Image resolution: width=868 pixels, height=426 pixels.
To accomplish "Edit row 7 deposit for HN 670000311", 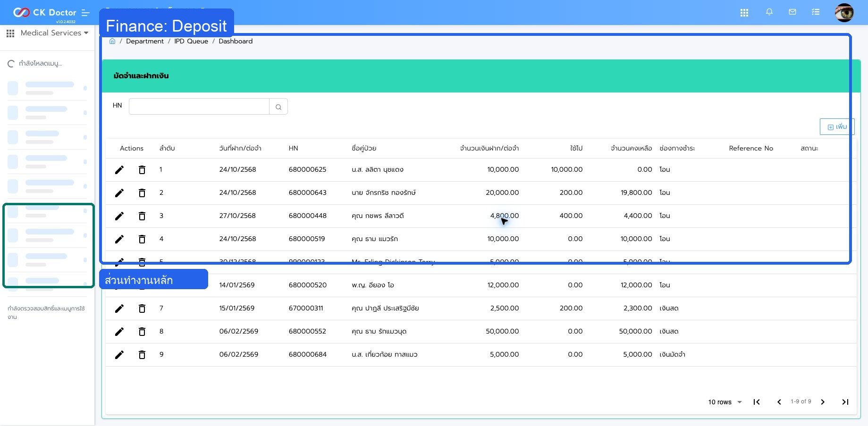I will [119, 309].
